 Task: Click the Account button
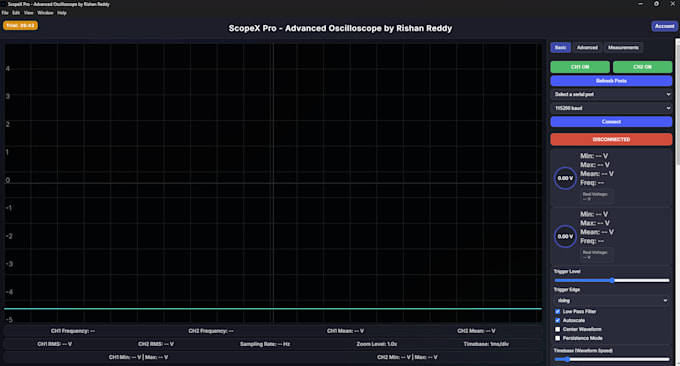664,26
